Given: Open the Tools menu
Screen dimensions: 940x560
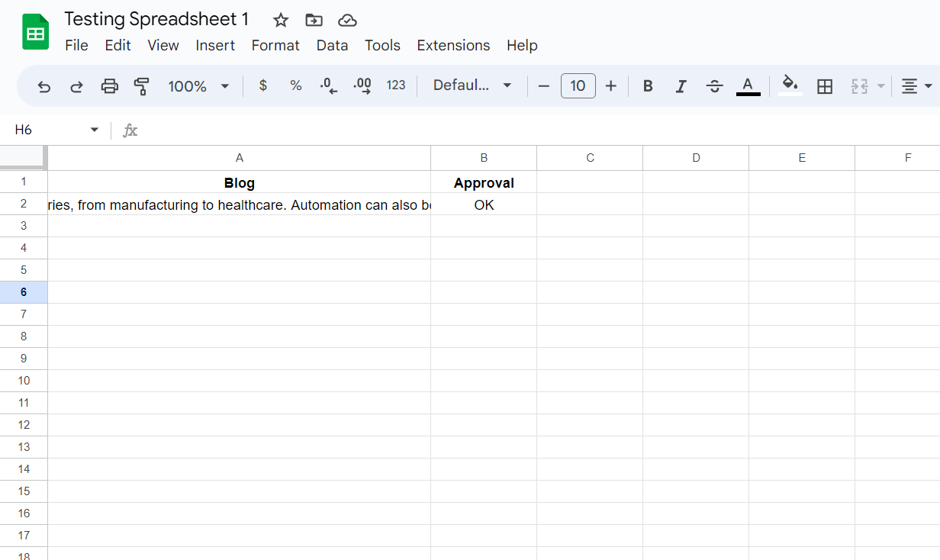Looking at the screenshot, I should coord(382,46).
